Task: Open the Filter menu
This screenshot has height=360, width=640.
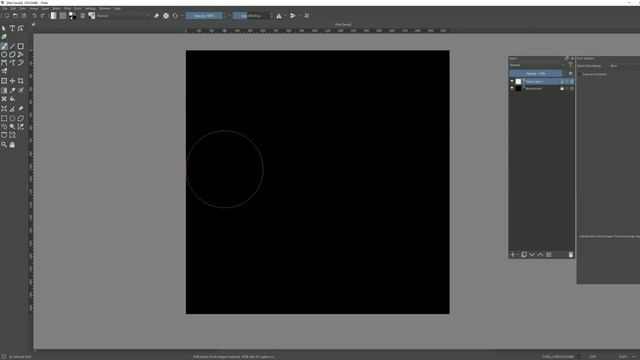Action: (x=67, y=8)
